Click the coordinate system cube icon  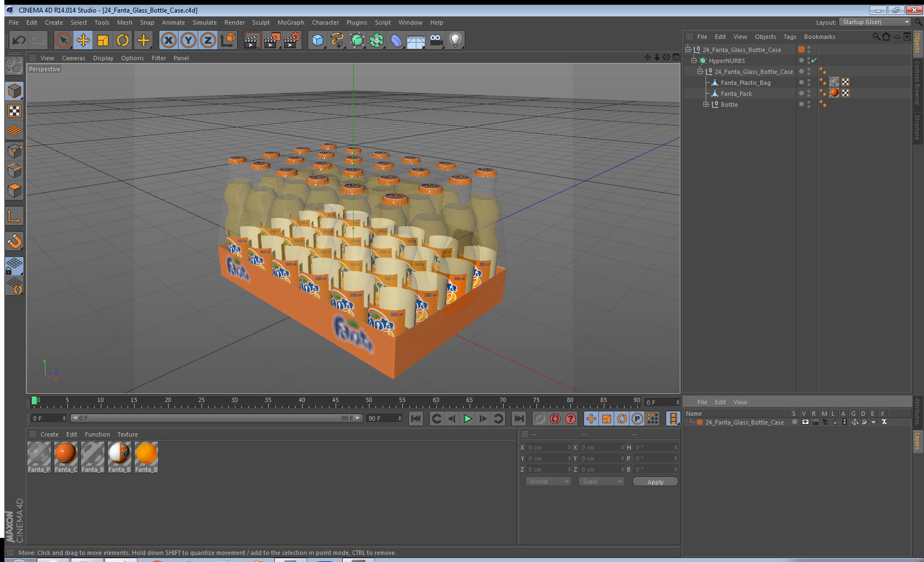click(x=228, y=40)
